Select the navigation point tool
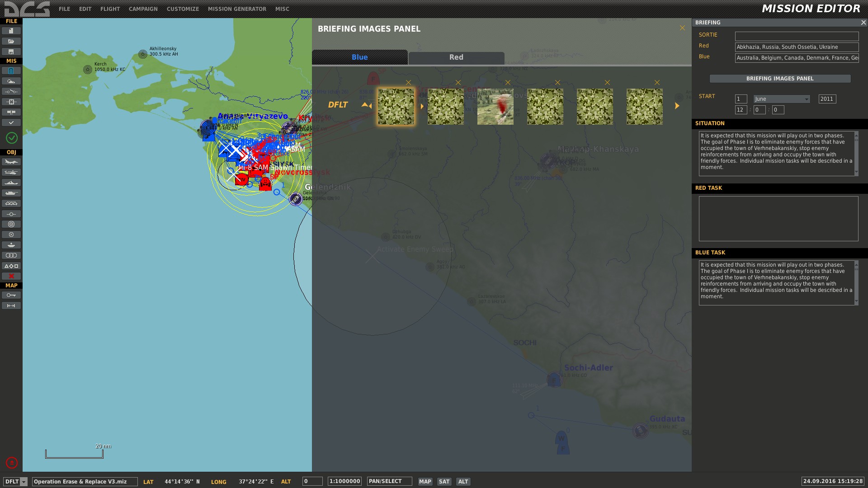 (x=11, y=214)
